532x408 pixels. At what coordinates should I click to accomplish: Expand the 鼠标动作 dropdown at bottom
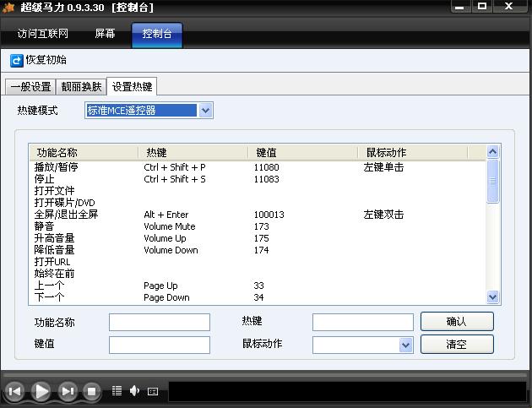pos(406,345)
